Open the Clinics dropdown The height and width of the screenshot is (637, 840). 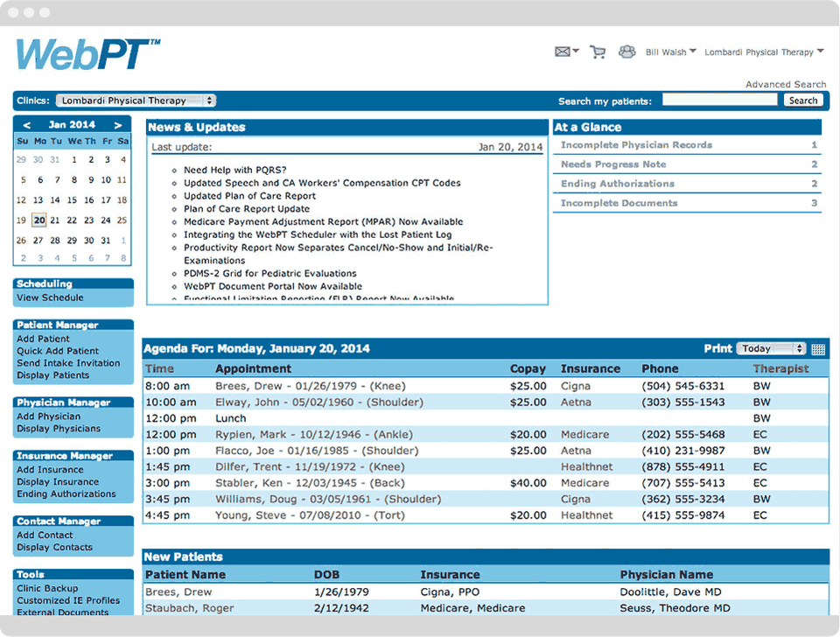coord(136,100)
